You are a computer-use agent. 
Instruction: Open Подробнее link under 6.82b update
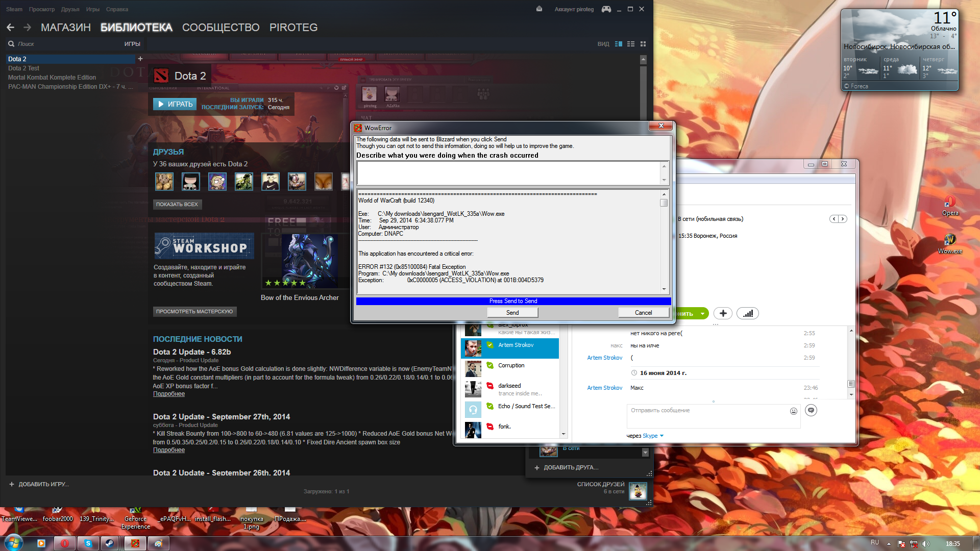click(169, 394)
